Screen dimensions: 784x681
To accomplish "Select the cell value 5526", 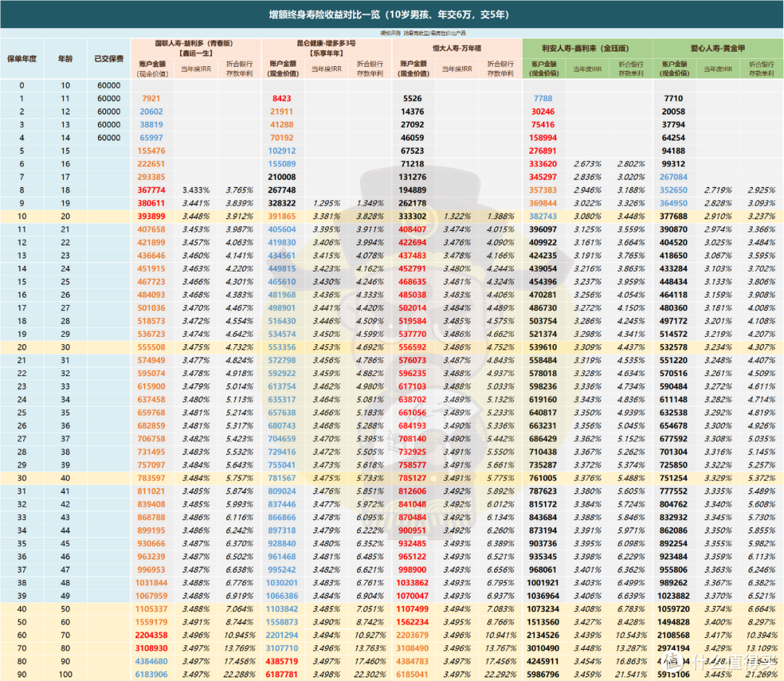I will [412, 99].
